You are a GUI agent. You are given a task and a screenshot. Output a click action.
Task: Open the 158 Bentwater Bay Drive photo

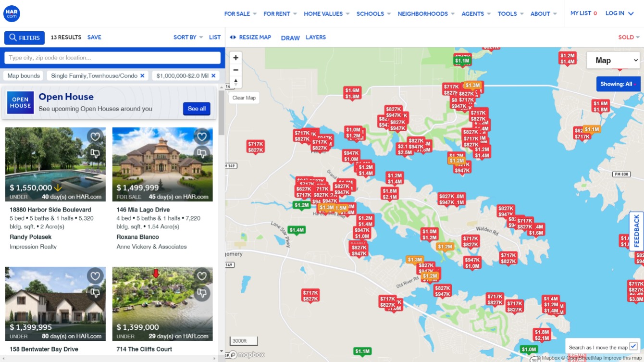click(55, 304)
